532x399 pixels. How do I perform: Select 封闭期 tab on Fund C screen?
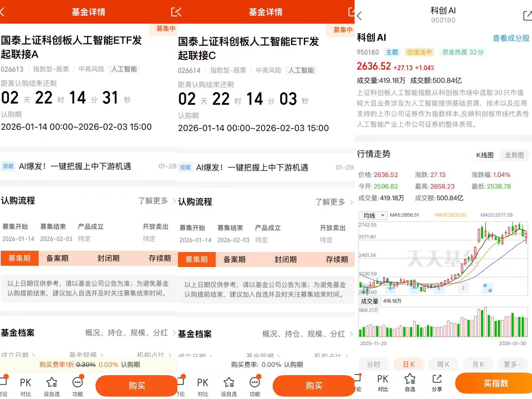(x=285, y=259)
